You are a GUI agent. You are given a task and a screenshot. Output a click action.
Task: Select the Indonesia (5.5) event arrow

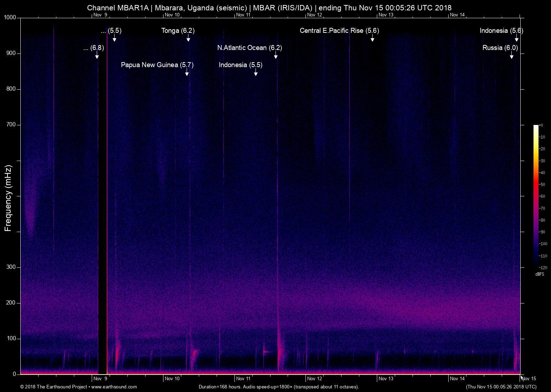pos(255,73)
